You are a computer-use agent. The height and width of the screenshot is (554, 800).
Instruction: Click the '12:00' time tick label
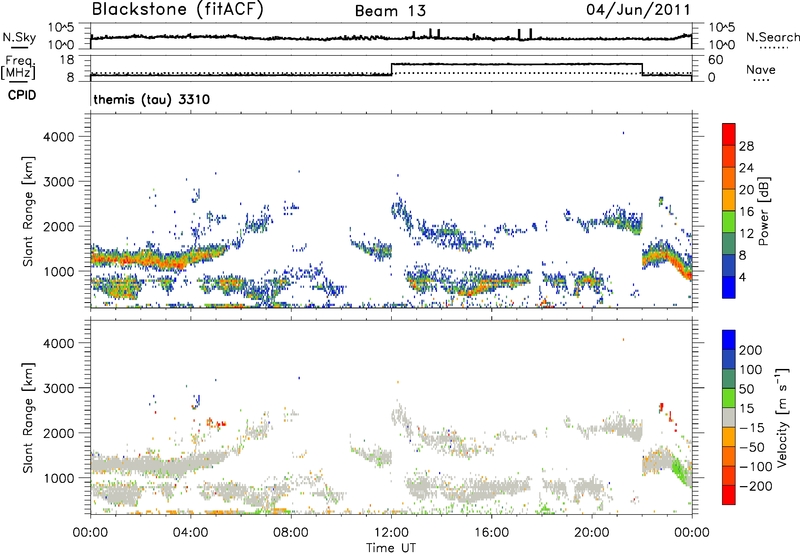(x=391, y=533)
